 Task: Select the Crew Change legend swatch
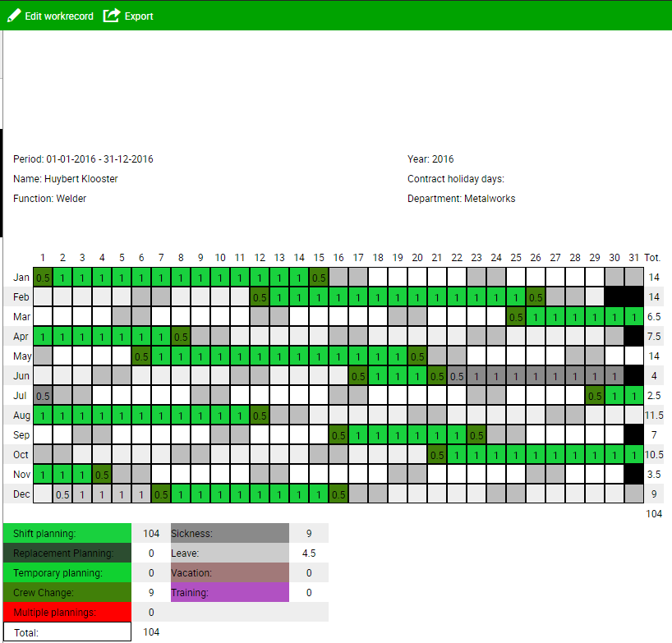click(x=67, y=593)
